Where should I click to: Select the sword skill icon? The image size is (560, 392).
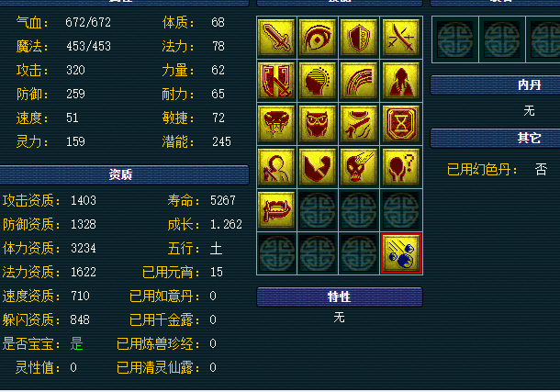coord(276,38)
